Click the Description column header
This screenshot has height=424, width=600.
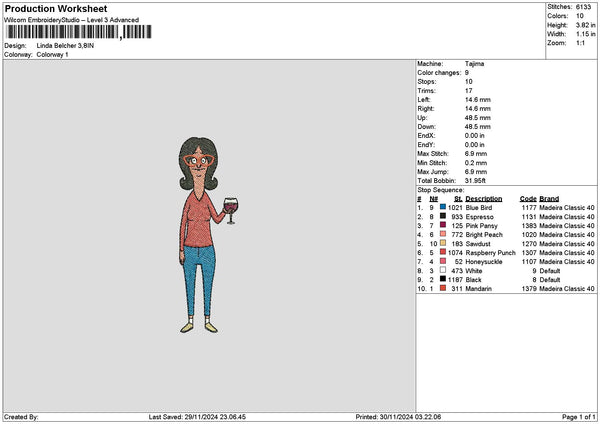(x=484, y=199)
